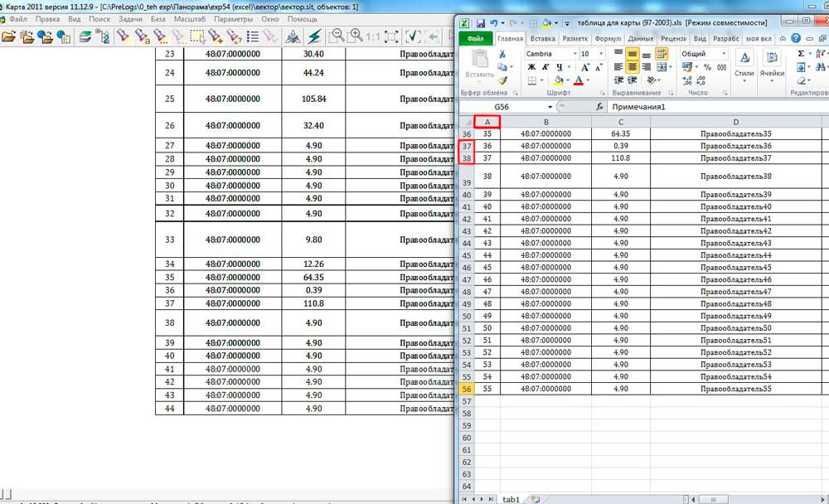Click the zoom out magnifier in Карта toolbar
The height and width of the screenshot is (504, 829).
point(337,36)
